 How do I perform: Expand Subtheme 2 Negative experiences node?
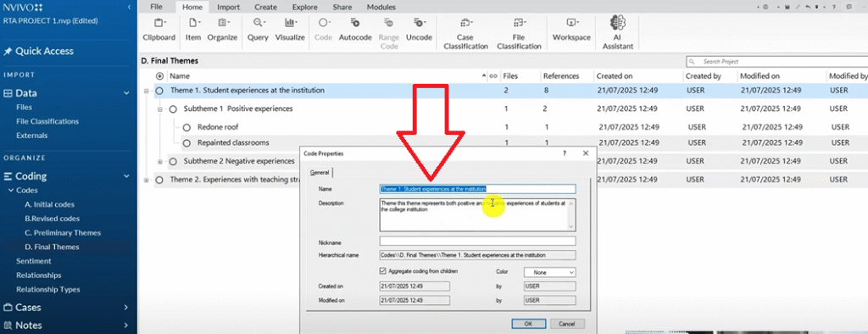[160, 162]
